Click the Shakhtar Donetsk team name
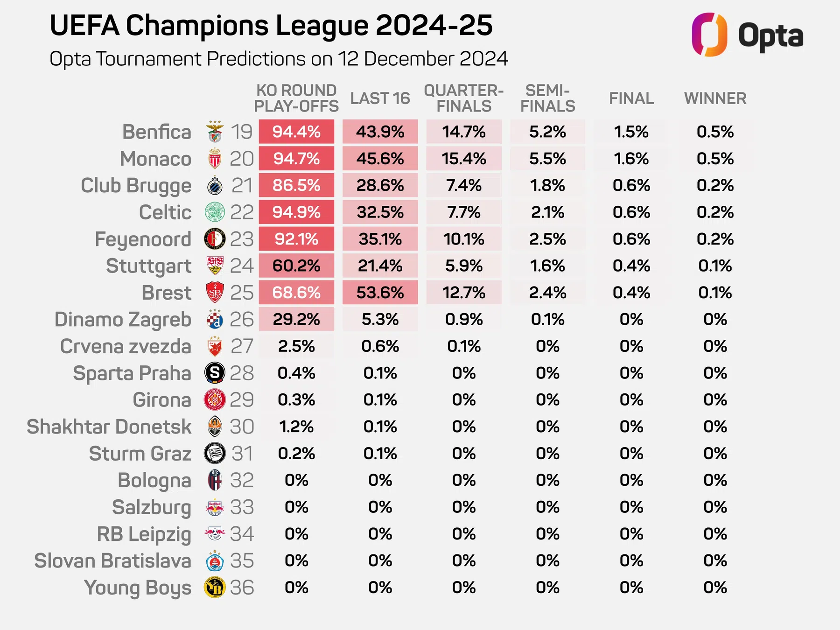The image size is (840, 630). [109, 427]
